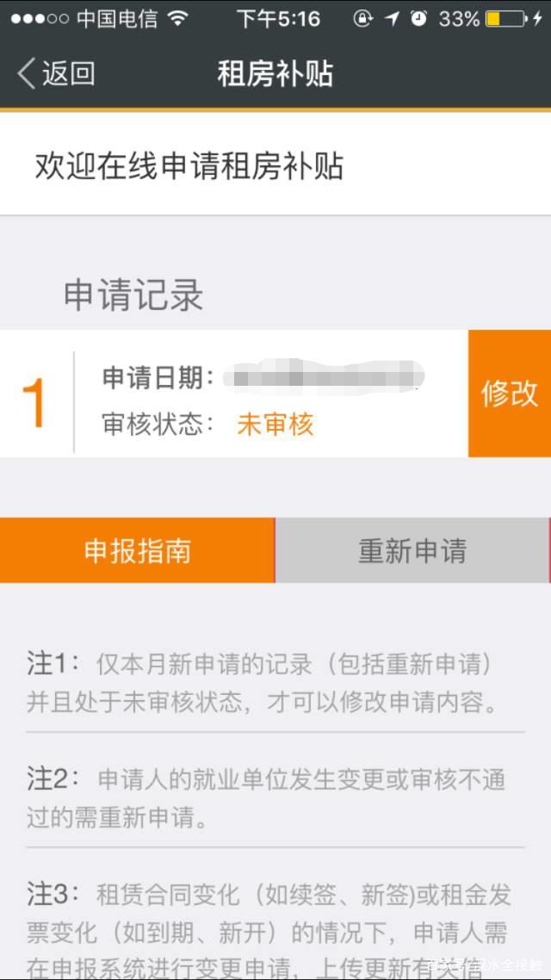Tap the 申请记录 section heading
Viewport: 551px width, 980px height.
click(x=133, y=295)
